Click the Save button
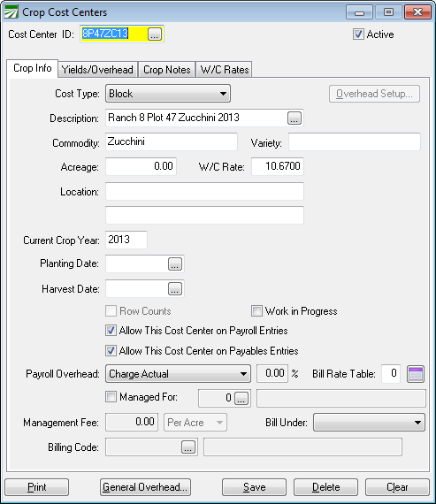 pyautogui.click(x=254, y=487)
